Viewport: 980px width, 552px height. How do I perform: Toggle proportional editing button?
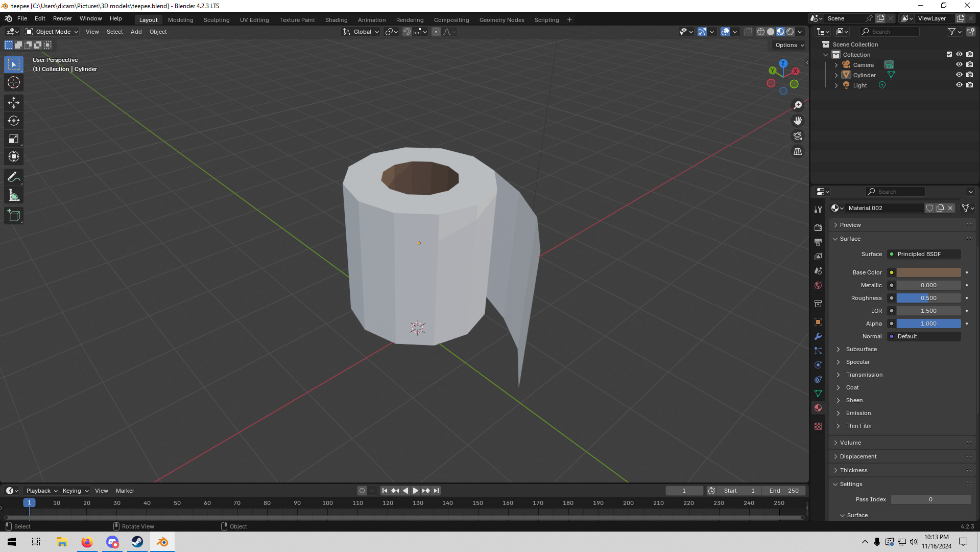pyautogui.click(x=436, y=32)
